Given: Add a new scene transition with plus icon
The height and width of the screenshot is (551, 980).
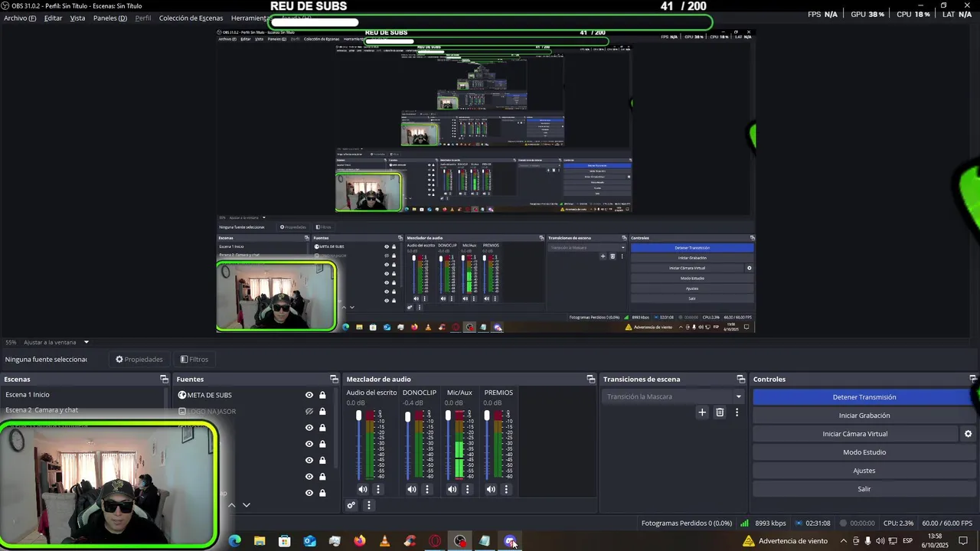Looking at the screenshot, I should (x=702, y=412).
